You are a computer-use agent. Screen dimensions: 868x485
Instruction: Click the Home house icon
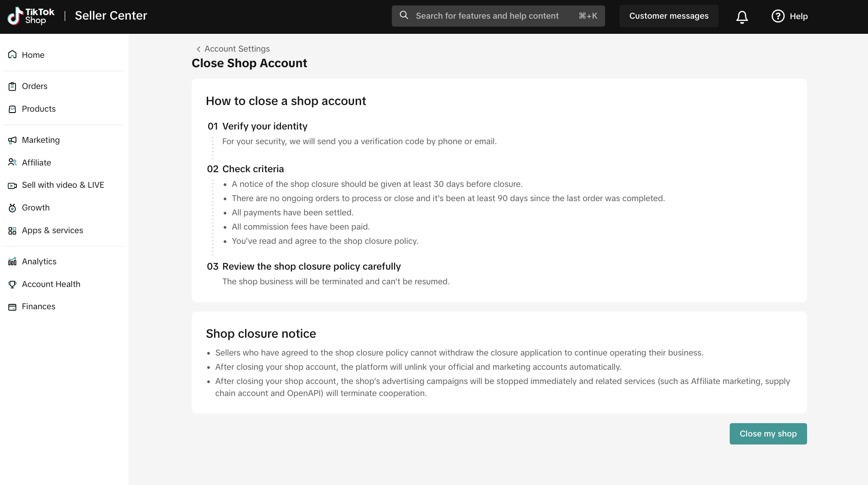click(x=12, y=55)
